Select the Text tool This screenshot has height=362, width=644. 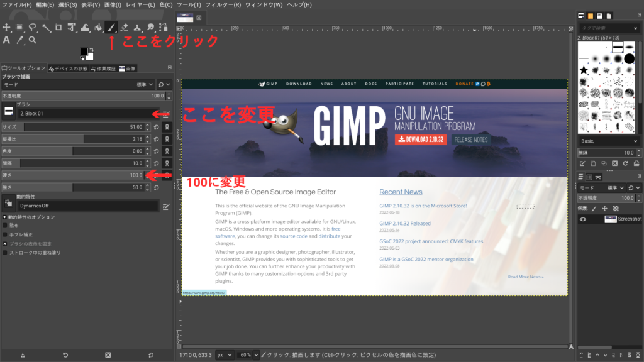[x=6, y=40]
